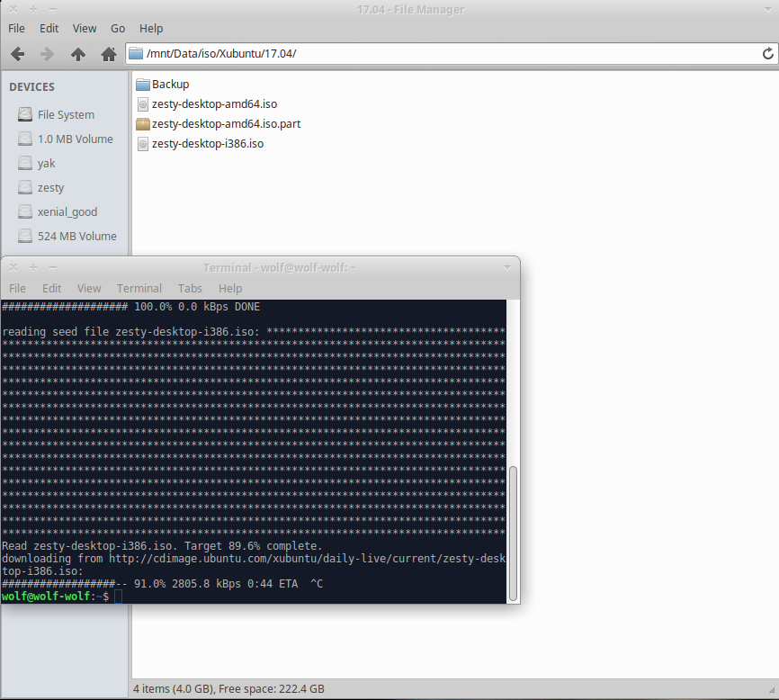
Task: Open the Terminal's Tabs menu
Action: click(x=190, y=288)
